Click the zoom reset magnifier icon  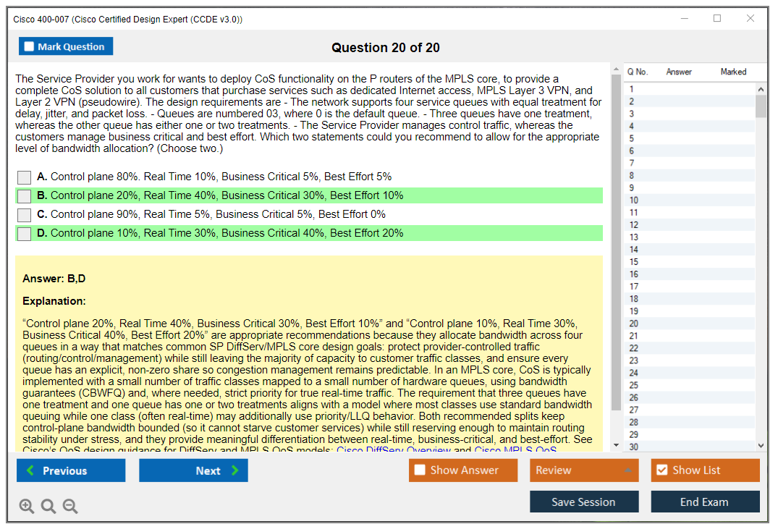pyautogui.click(x=48, y=506)
